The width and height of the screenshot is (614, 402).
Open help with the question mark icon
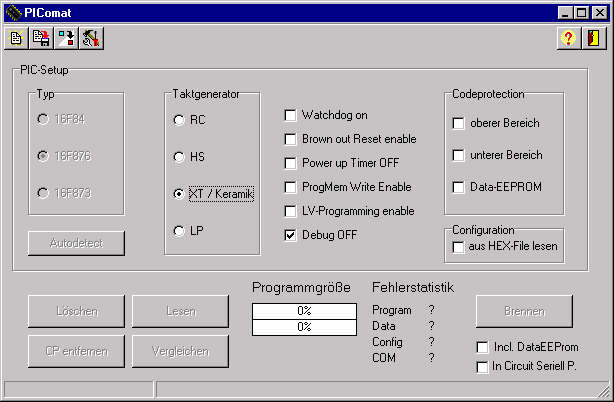tap(570, 38)
